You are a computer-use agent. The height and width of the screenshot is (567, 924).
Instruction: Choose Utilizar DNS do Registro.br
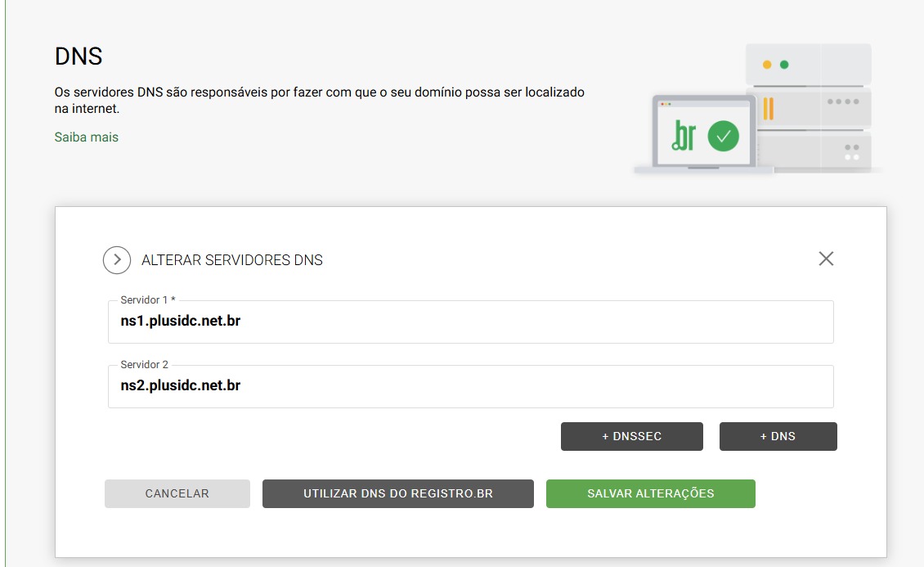[397, 493]
